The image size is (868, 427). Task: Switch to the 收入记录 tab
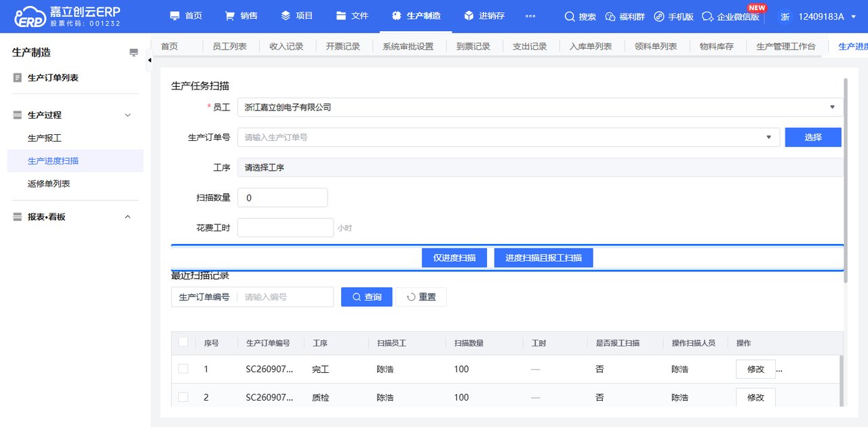(x=286, y=46)
